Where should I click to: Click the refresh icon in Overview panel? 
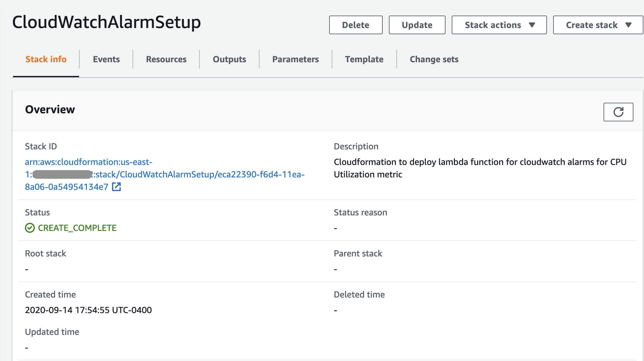click(x=618, y=112)
